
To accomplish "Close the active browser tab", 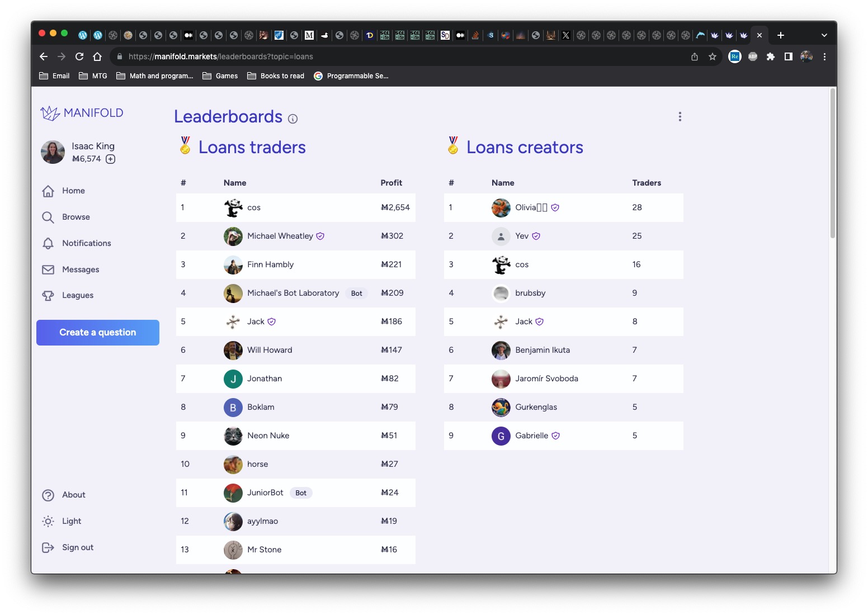I will (759, 35).
